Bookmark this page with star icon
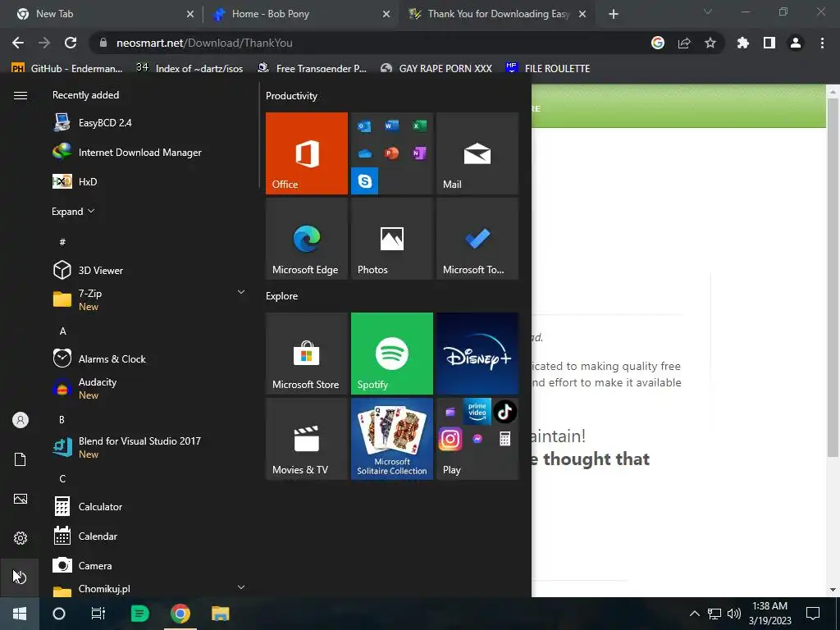840x630 pixels. pos(710,43)
